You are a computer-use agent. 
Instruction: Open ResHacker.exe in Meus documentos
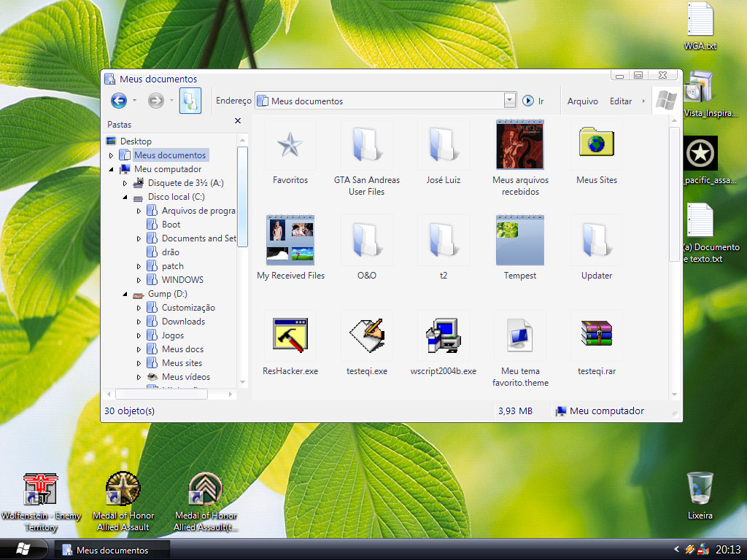(x=290, y=335)
